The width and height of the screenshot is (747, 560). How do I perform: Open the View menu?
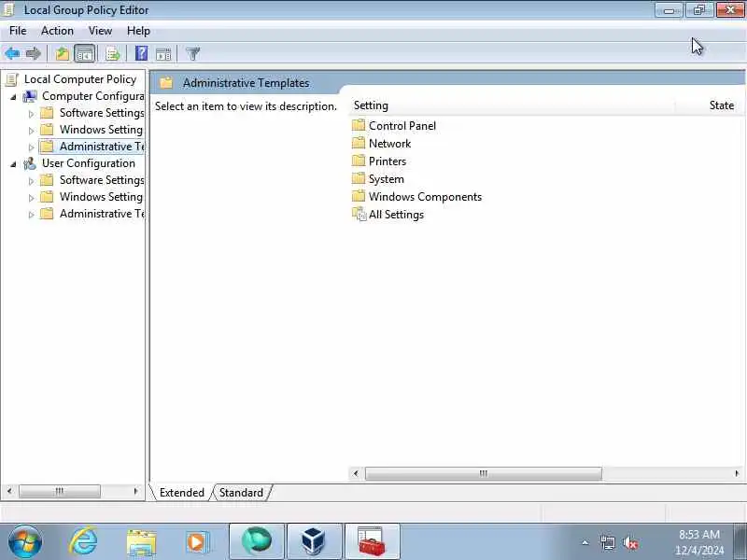click(x=100, y=31)
